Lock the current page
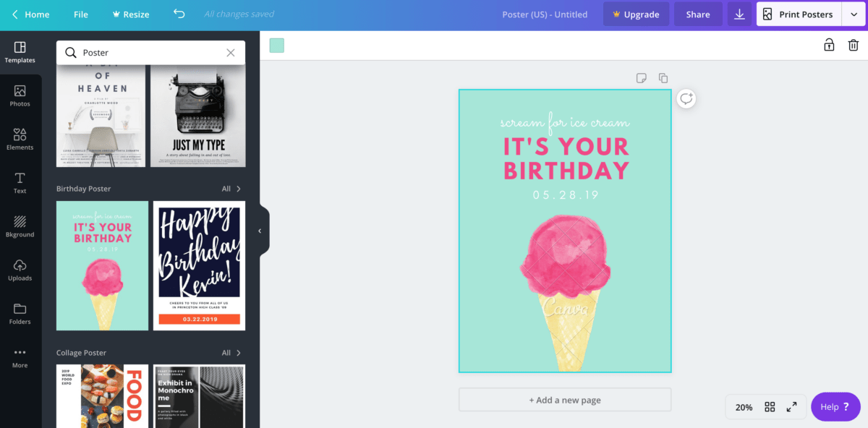This screenshot has width=868, height=428. (829, 45)
